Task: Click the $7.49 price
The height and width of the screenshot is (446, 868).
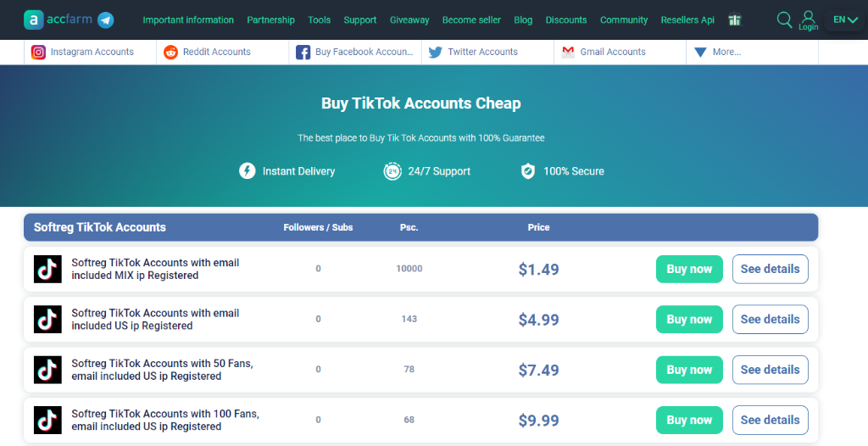Action: tap(538, 370)
